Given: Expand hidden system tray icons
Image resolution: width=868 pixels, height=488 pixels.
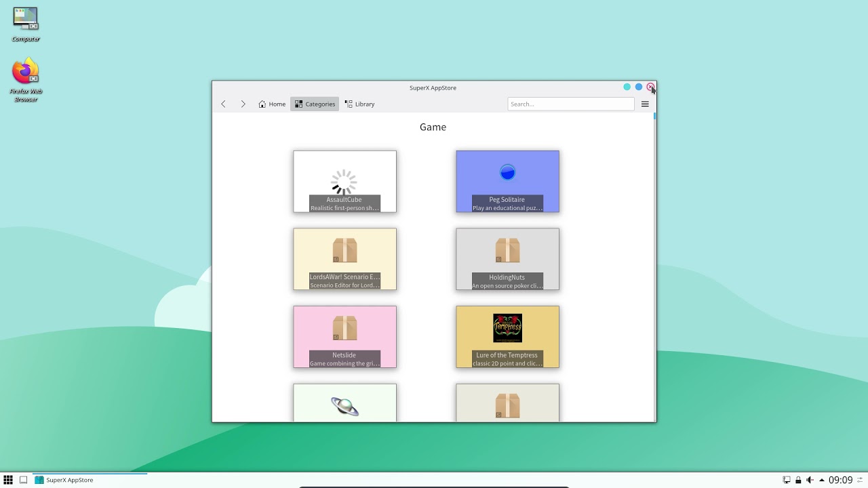Looking at the screenshot, I should point(822,480).
